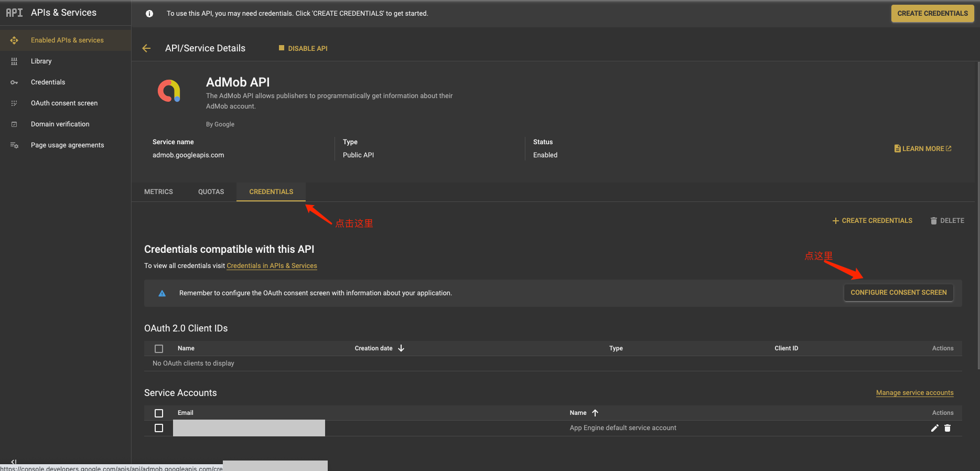
Task: Open Enabled APIs & services icon
Action: click(14, 40)
